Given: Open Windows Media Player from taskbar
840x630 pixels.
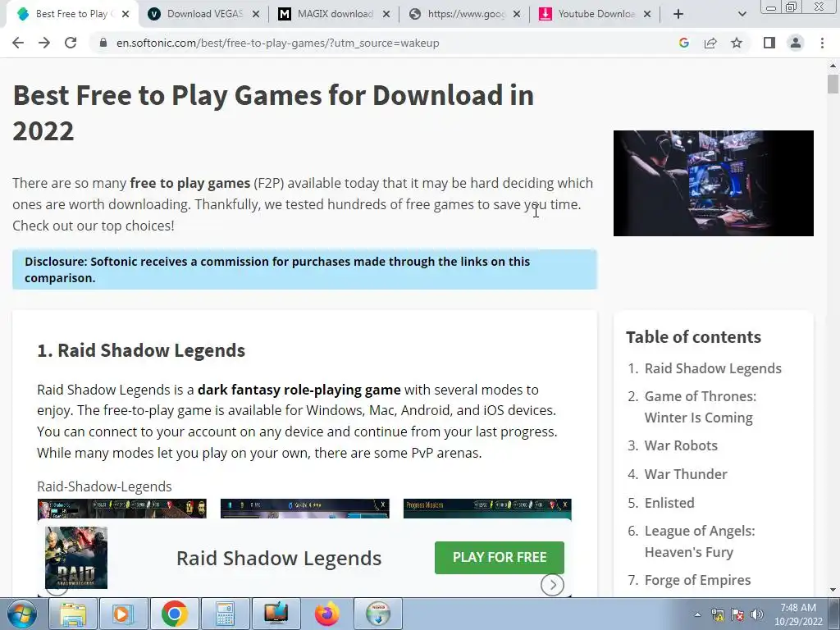Looking at the screenshot, I should pos(123,614).
